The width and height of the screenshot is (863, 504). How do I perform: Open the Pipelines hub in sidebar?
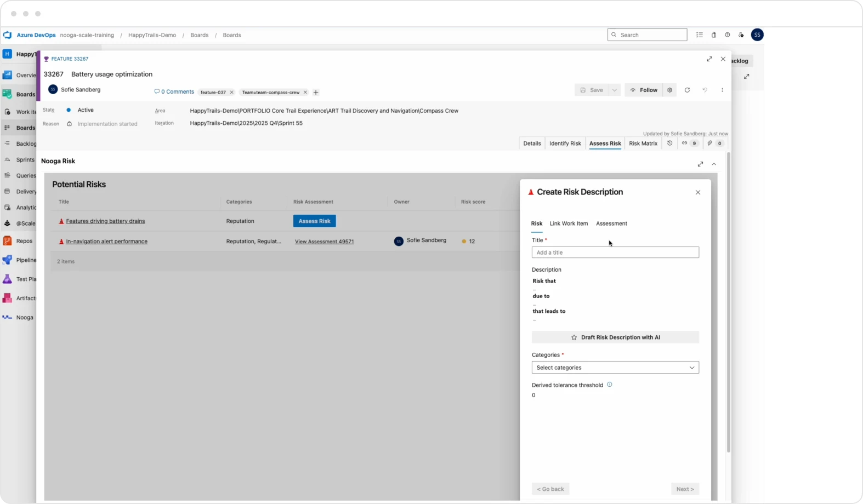pyautogui.click(x=19, y=260)
